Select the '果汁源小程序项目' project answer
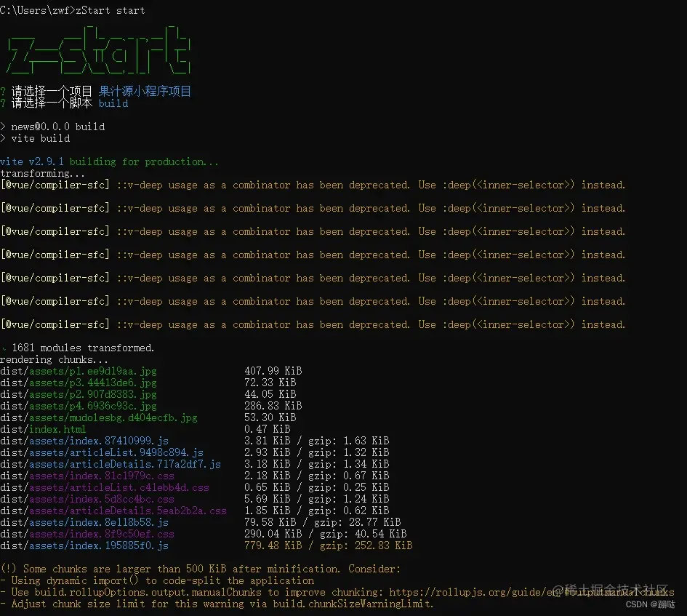The height and width of the screenshot is (616, 687). pos(145,91)
